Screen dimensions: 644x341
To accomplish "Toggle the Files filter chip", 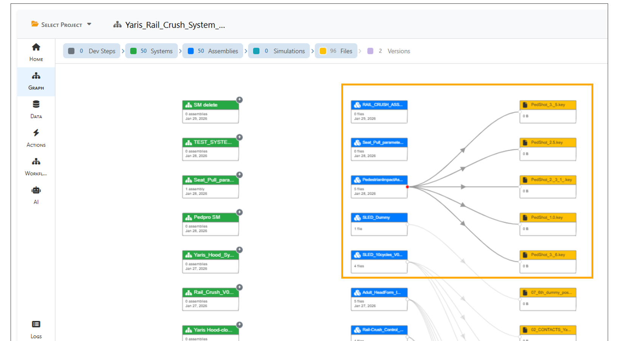I will click(336, 51).
